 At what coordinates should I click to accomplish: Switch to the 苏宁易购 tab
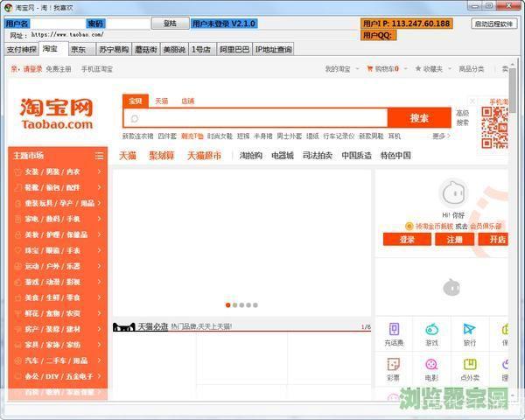tap(114, 49)
